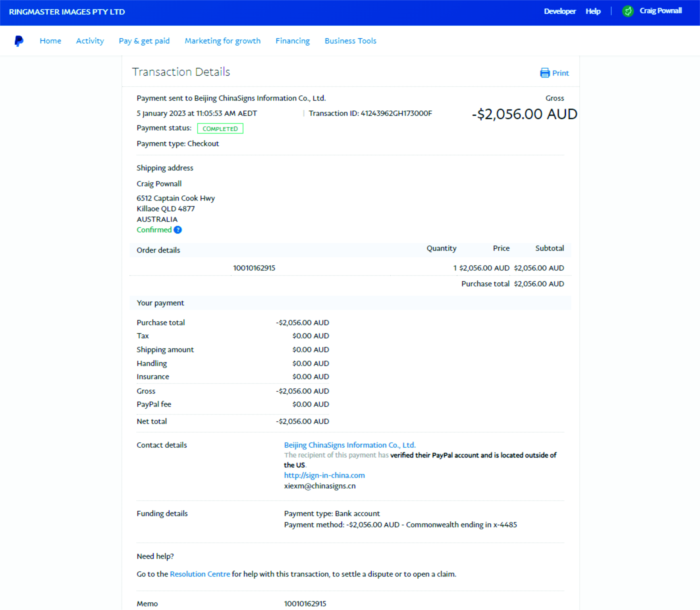Image resolution: width=700 pixels, height=610 pixels.
Task: Click the Shipping amount label
Action: [x=165, y=350]
